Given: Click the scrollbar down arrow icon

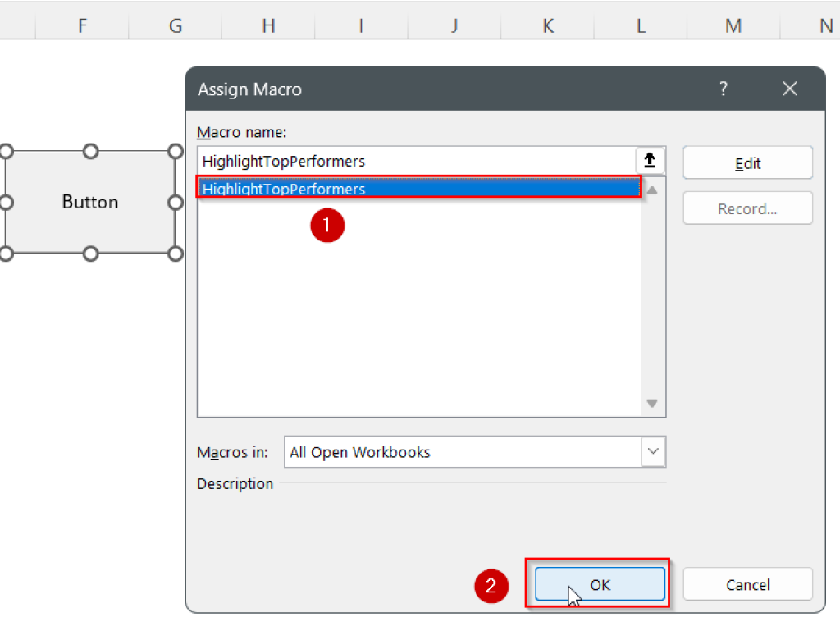Looking at the screenshot, I should [652, 403].
